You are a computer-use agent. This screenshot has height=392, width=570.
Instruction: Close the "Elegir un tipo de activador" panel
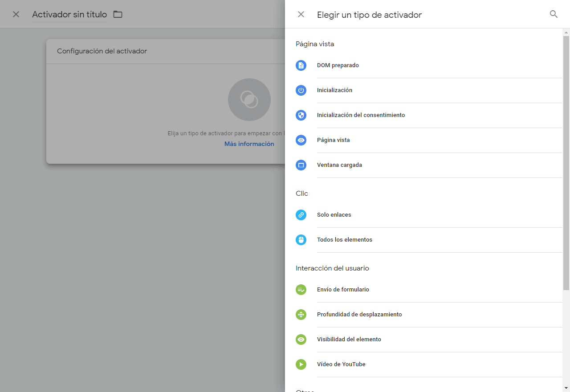coord(301,14)
